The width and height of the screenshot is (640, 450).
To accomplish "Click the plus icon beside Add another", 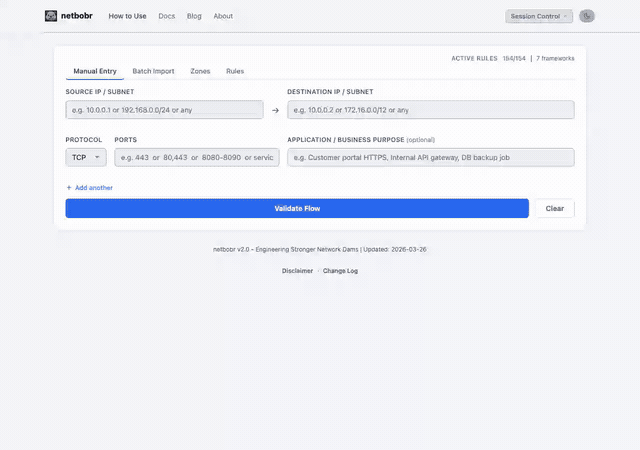I will click(x=69, y=188).
